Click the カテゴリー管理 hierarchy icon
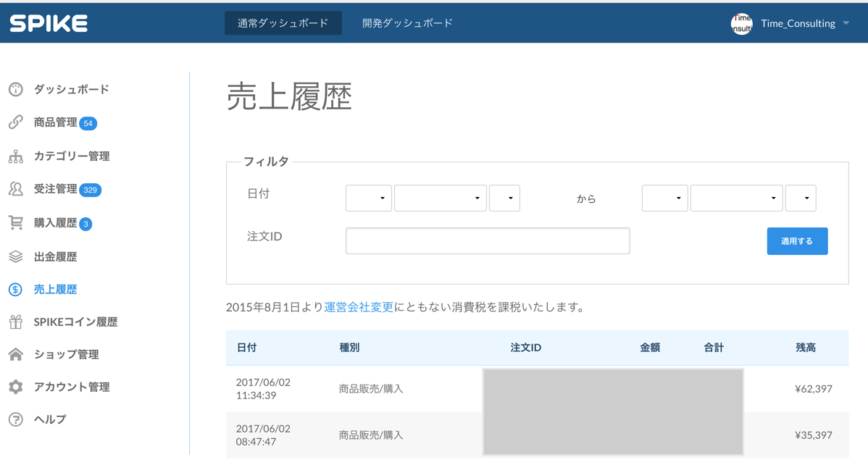The width and height of the screenshot is (868, 465). pos(15,156)
